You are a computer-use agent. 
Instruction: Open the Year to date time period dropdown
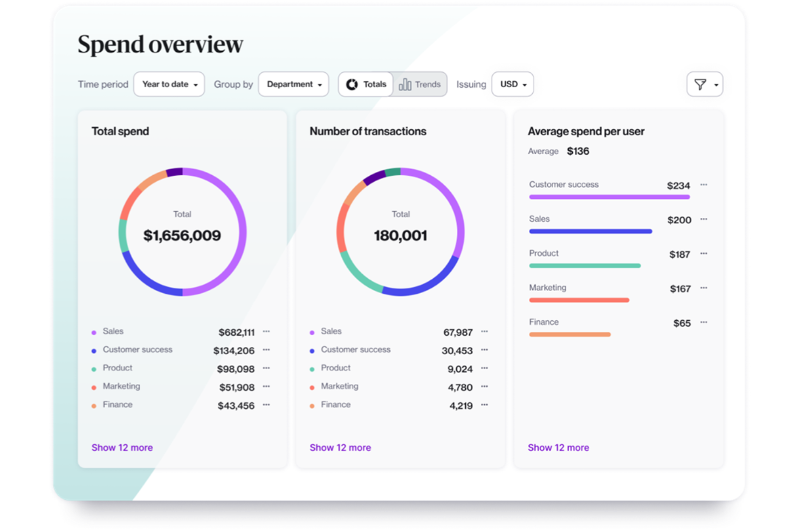click(x=169, y=85)
